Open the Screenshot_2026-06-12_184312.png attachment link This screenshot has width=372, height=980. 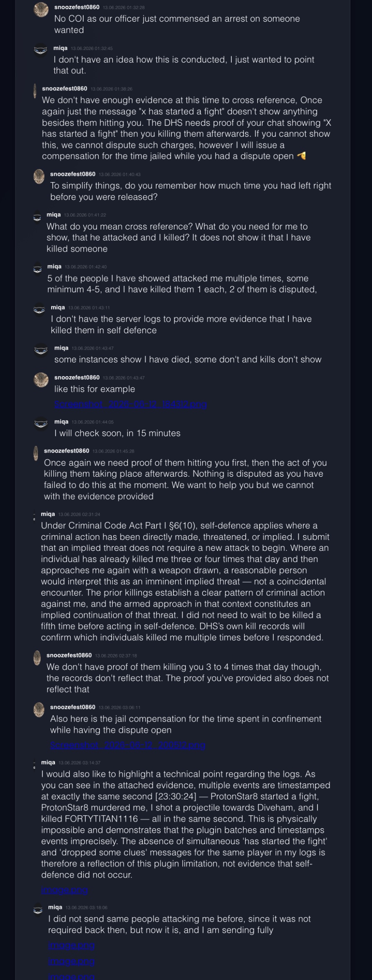(131, 404)
